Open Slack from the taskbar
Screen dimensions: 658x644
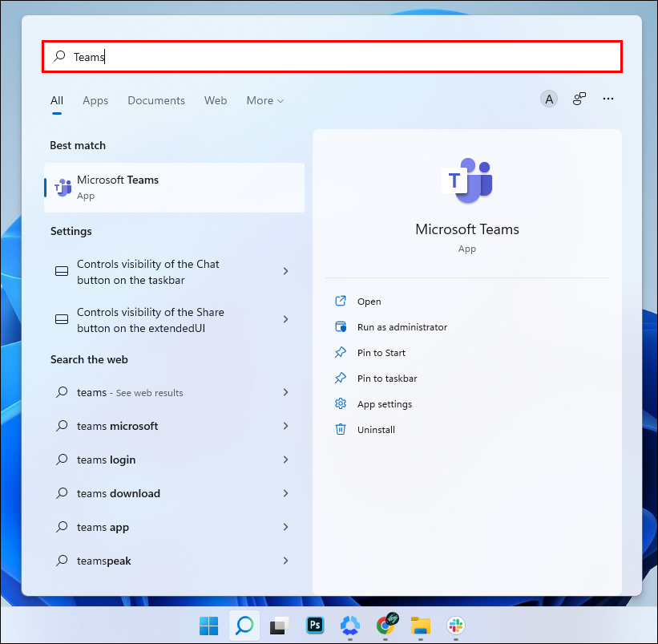[456, 626]
